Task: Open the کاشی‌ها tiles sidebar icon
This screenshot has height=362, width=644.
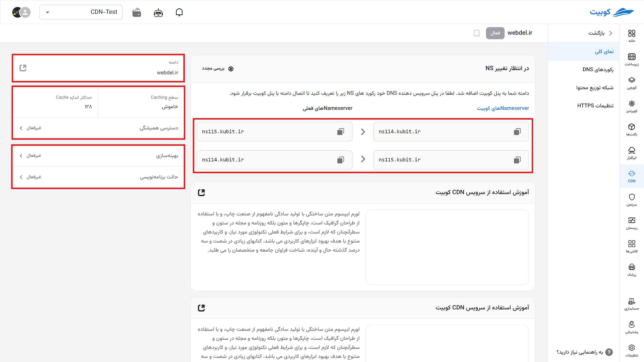Action: click(632, 246)
